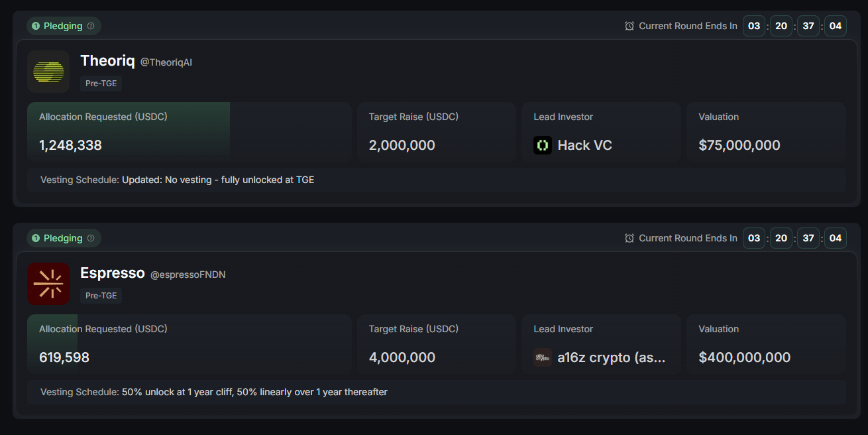
Task: Open the Espresso project title
Action: [x=113, y=273]
